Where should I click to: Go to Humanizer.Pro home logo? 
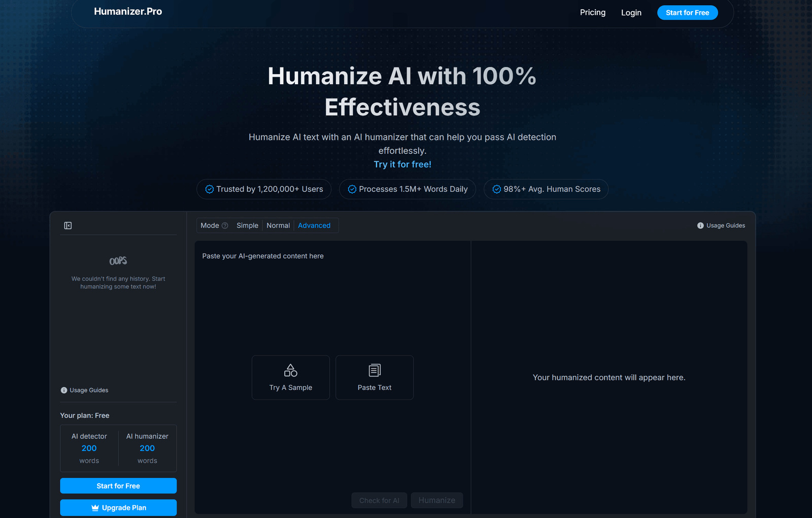128,12
